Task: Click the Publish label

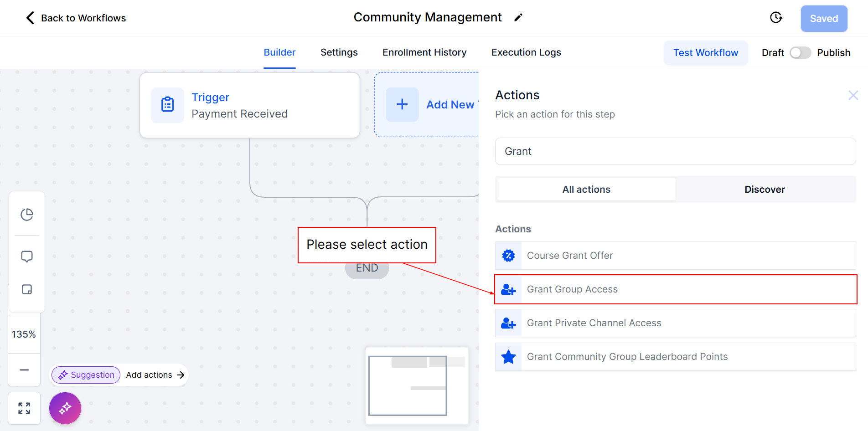Action: pos(834,53)
